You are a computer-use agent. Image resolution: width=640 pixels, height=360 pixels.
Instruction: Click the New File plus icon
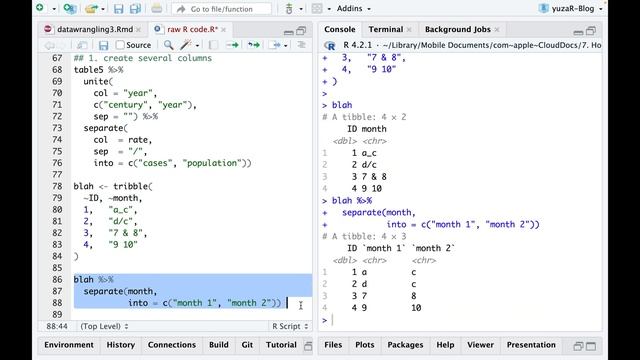(40, 8)
